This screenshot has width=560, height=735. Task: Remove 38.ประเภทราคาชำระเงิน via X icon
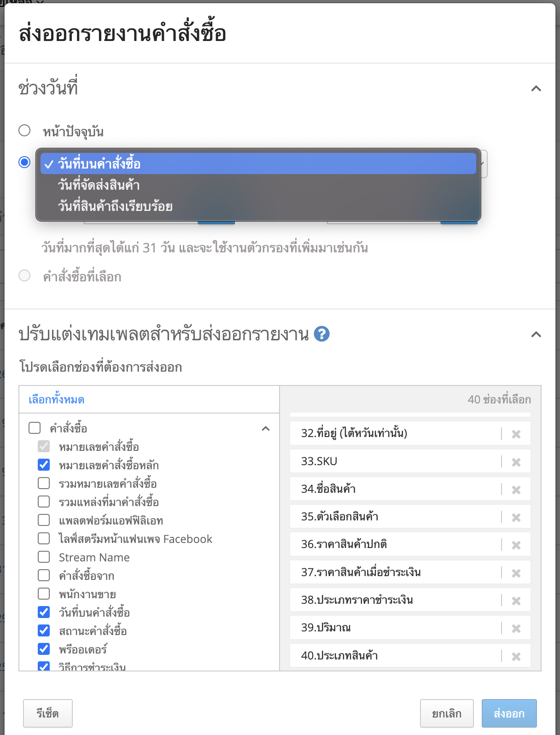pyautogui.click(x=516, y=601)
